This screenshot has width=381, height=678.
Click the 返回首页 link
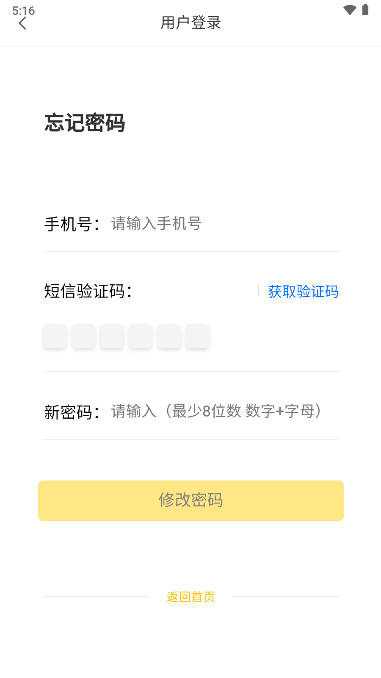pyautogui.click(x=191, y=597)
